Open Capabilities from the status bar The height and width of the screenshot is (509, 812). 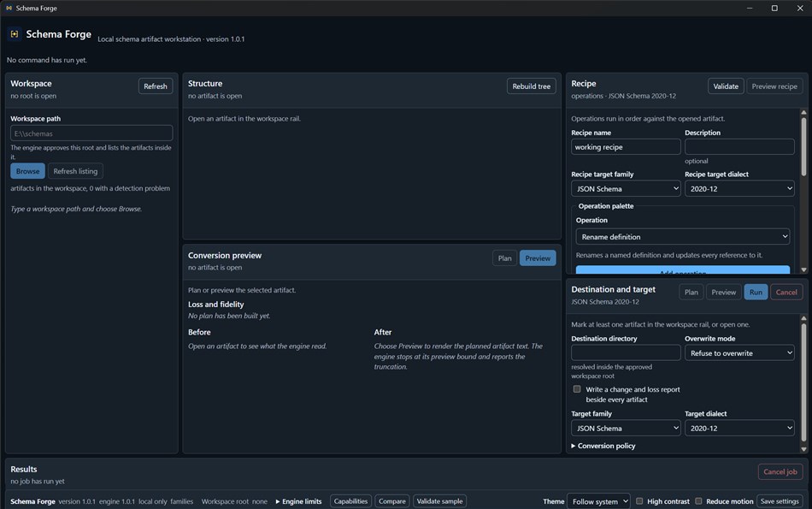(350, 501)
